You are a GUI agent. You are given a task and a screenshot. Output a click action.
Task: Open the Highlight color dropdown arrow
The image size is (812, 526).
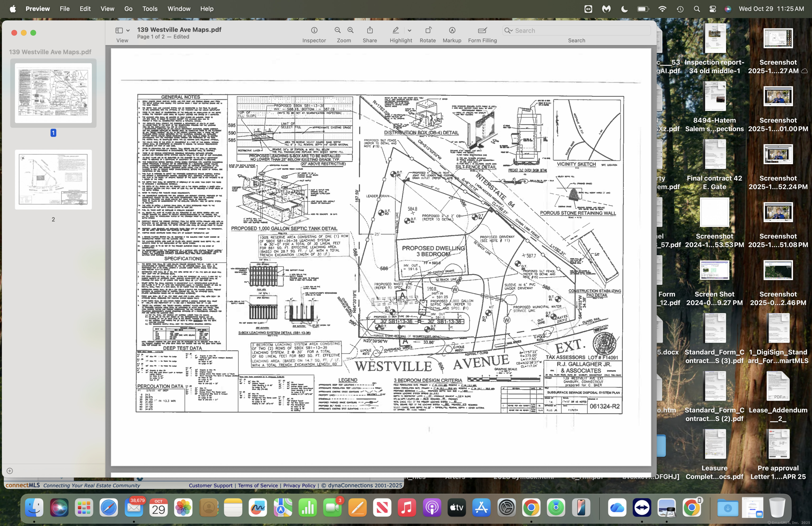[x=409, y=30]
